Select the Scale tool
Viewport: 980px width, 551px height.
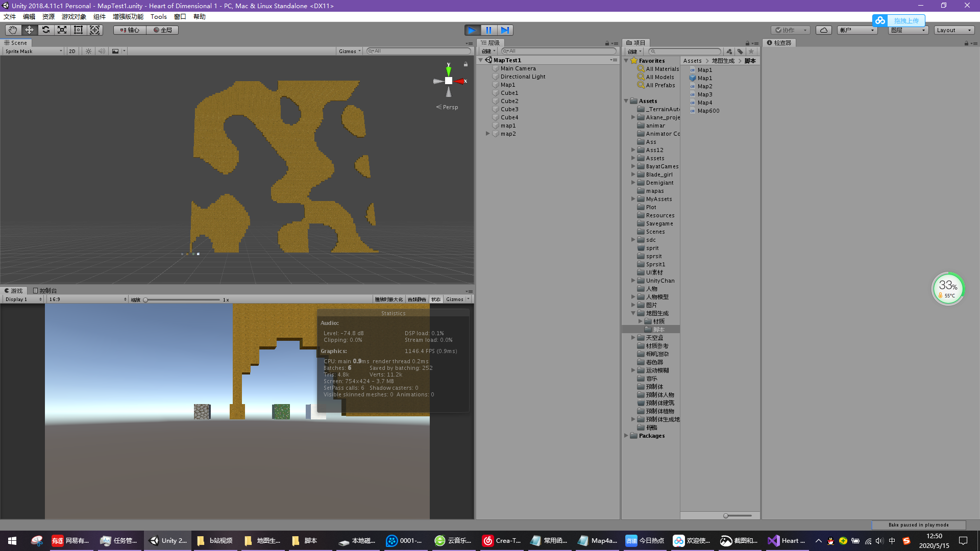pos(62,30)
